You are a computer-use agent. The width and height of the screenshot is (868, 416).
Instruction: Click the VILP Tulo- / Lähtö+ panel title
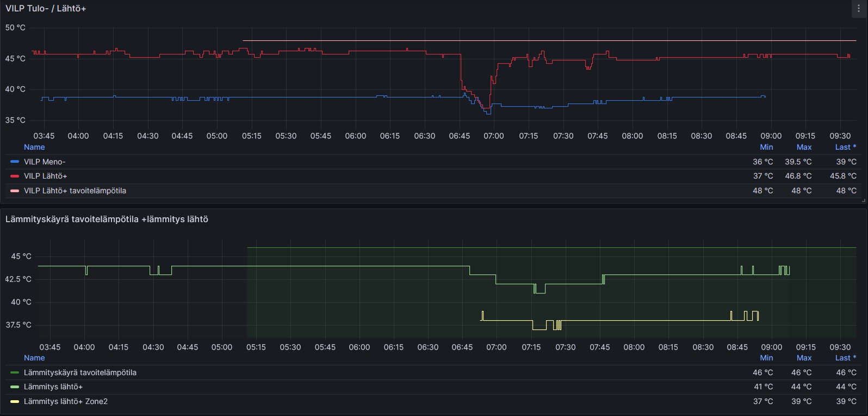point(46,9)
